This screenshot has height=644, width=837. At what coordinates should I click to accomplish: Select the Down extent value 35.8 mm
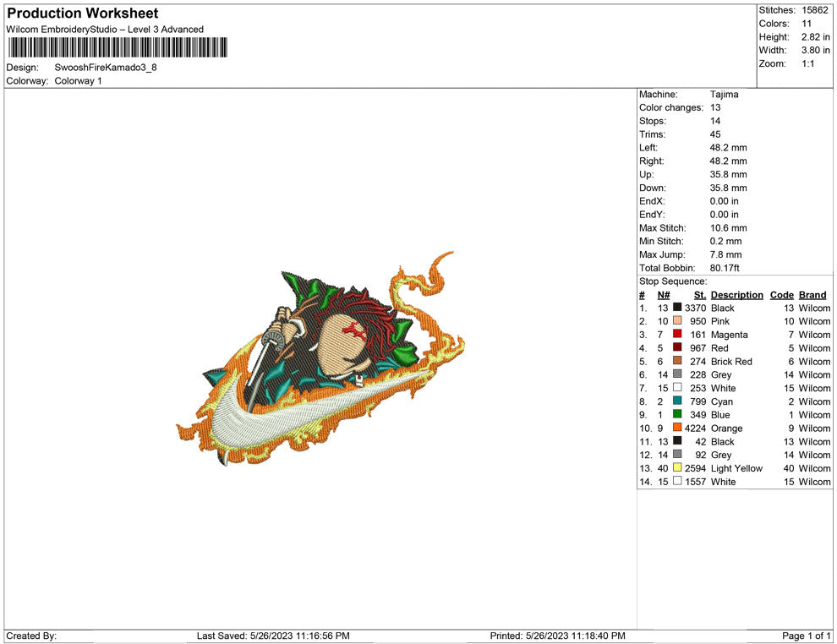coord(729,188)
